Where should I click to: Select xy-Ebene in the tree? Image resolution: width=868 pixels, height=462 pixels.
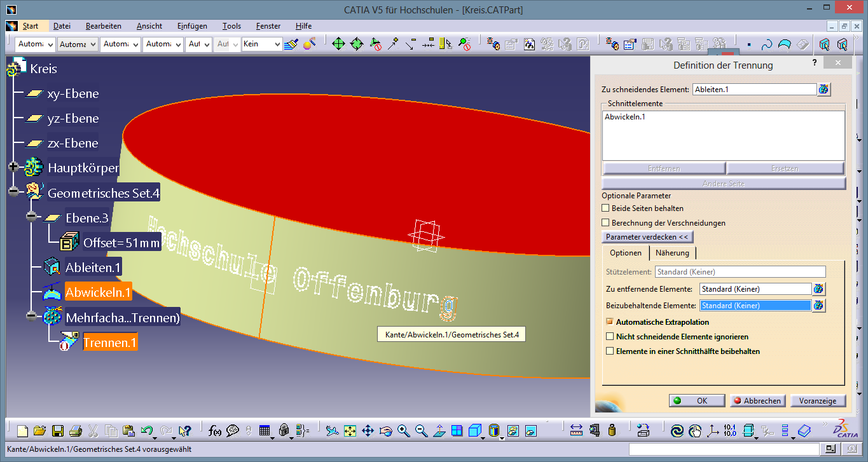(73, 93)
